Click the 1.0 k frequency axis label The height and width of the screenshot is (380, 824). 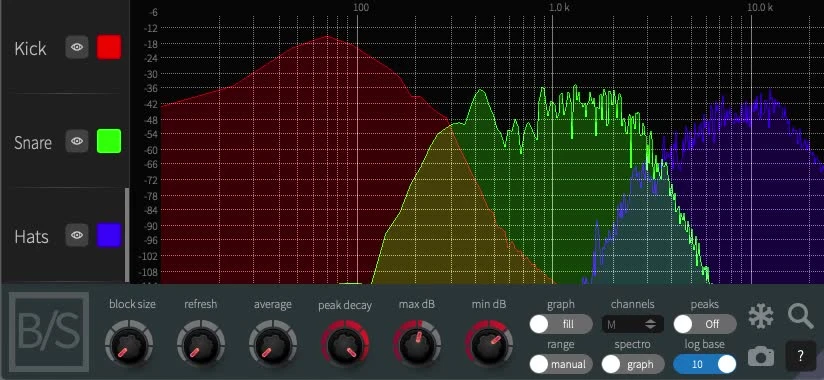pos(559,7)
